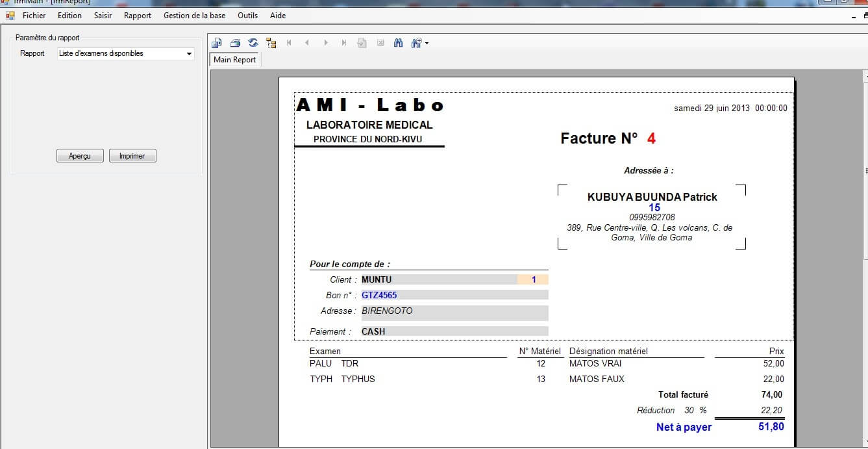
Task: Open the zoom level dropdown arrow
Action: coord(427,43)
